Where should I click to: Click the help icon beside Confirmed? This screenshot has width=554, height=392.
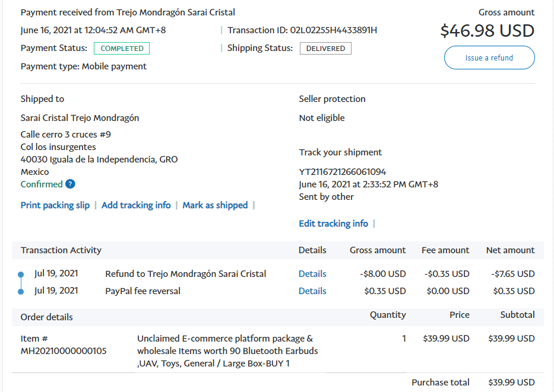[x=70, y=184]
